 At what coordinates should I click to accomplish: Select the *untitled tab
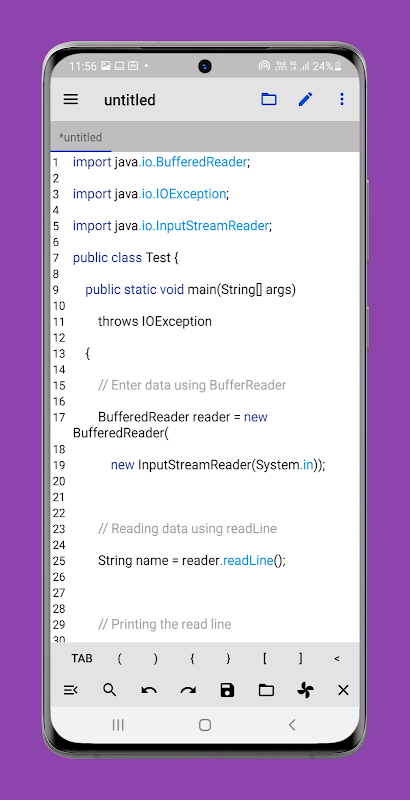(81, 137)
